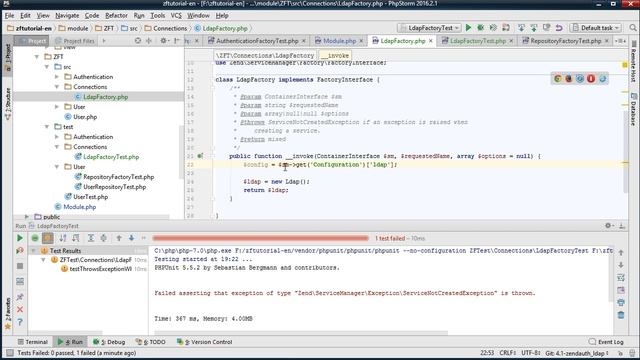Screen dimensions: 640x360
Task: Expand all test results icon
Action: pos(91,238)
